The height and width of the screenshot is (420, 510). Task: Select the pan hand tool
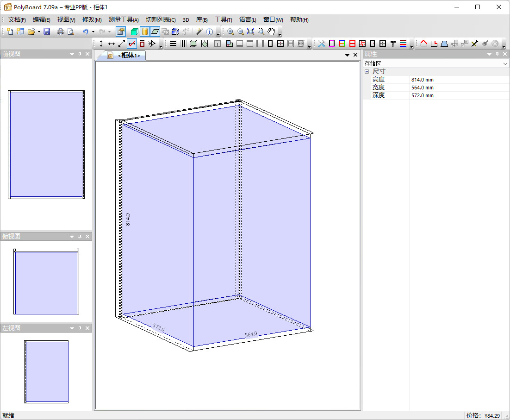click(271, 31)
